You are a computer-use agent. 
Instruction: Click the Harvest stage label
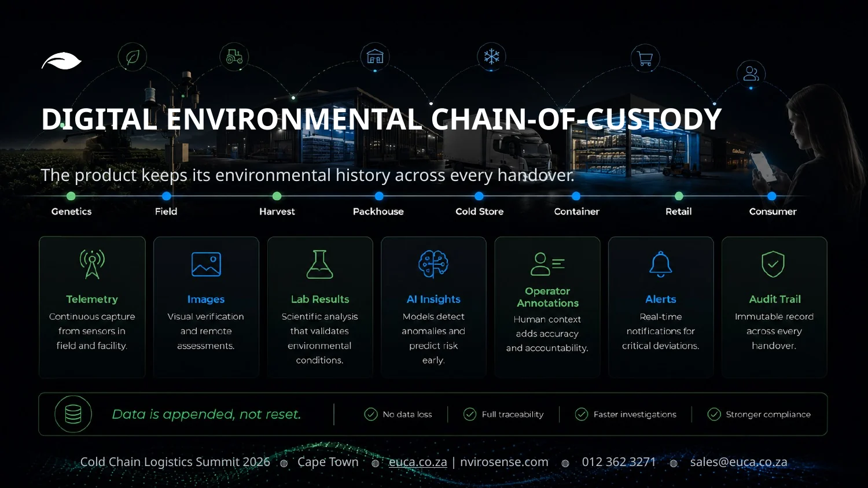pos(277,212)
